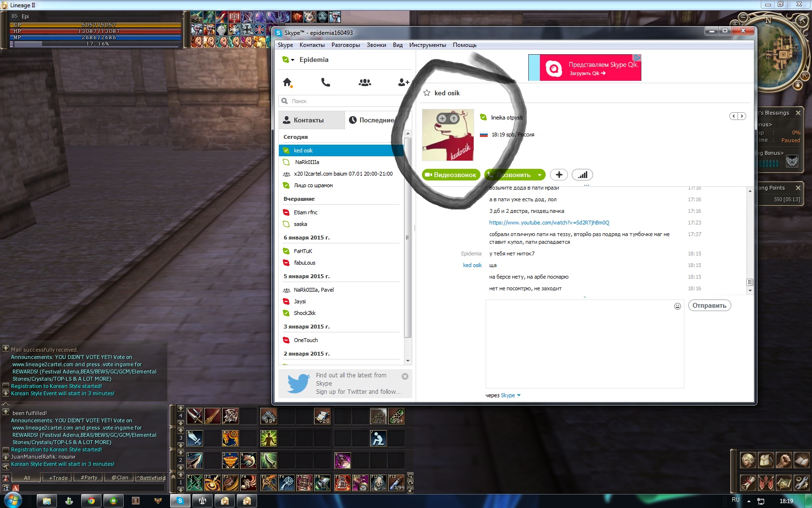Image resolution: width=812 pixels, height=508 pixels.
Task: Open the quest scroll icon in Lineage II
Action: 748,482
